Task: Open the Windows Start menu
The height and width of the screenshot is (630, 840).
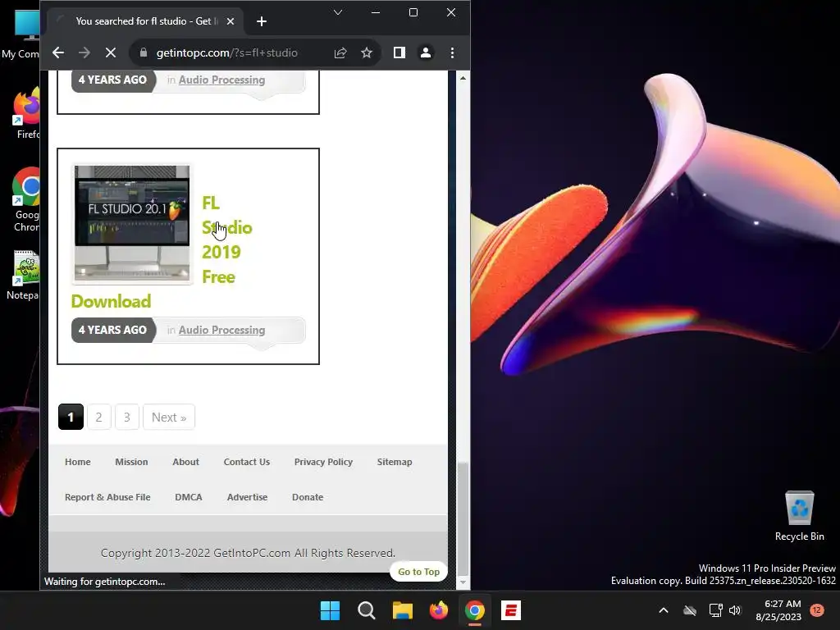Action: point(330,610)
